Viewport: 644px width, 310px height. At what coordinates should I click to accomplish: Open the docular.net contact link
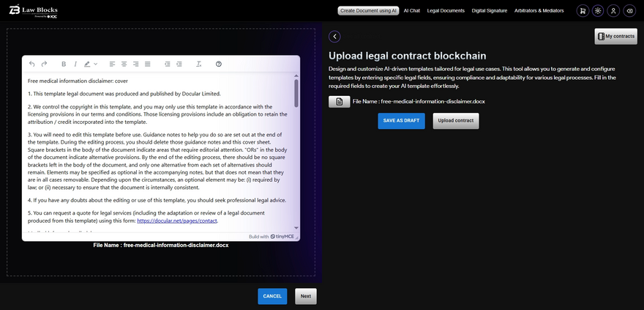click(x=176, y=220)
